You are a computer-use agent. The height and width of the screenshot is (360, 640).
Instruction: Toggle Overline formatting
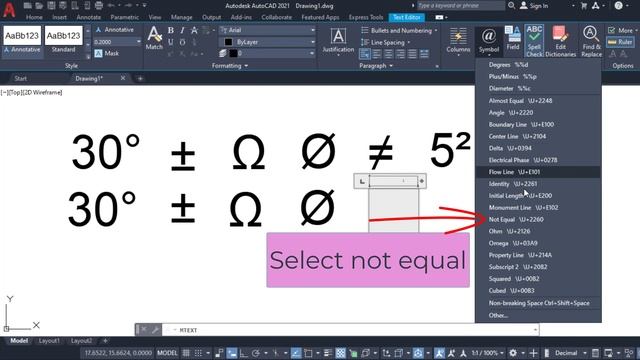point(182,42)
